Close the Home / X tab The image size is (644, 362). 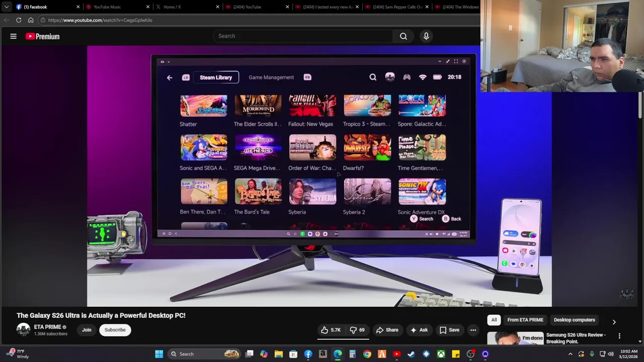pos(217,7)
